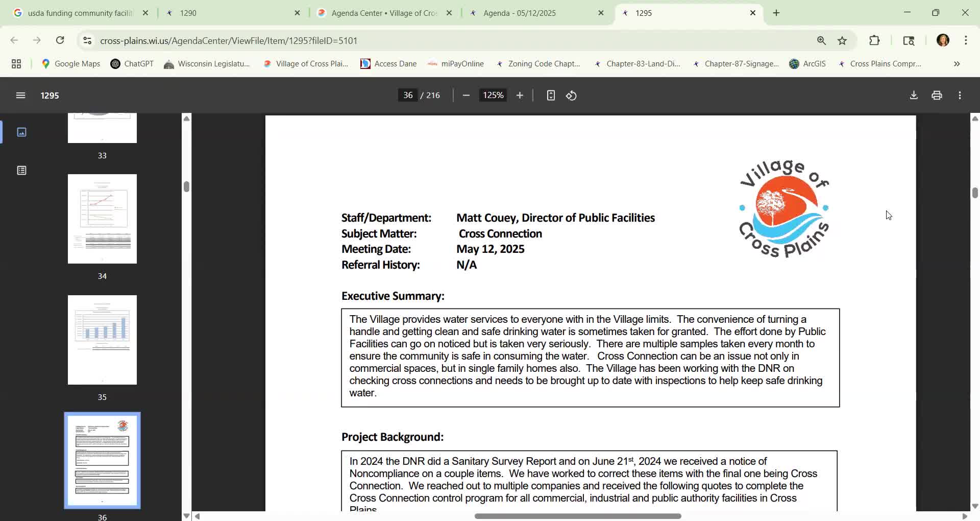Select the active '1295' tab
This screenshot has height=521, width=980.
point(688,13)
